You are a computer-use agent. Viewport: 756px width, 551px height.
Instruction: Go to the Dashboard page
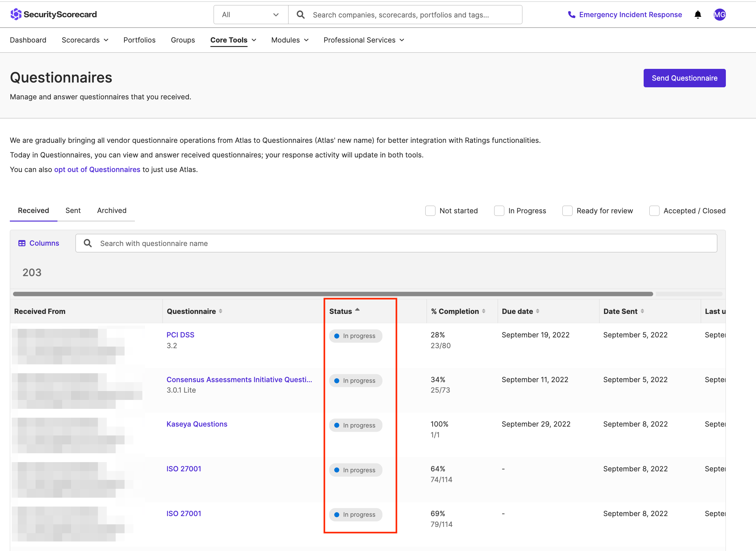click(x=28, y=40)
